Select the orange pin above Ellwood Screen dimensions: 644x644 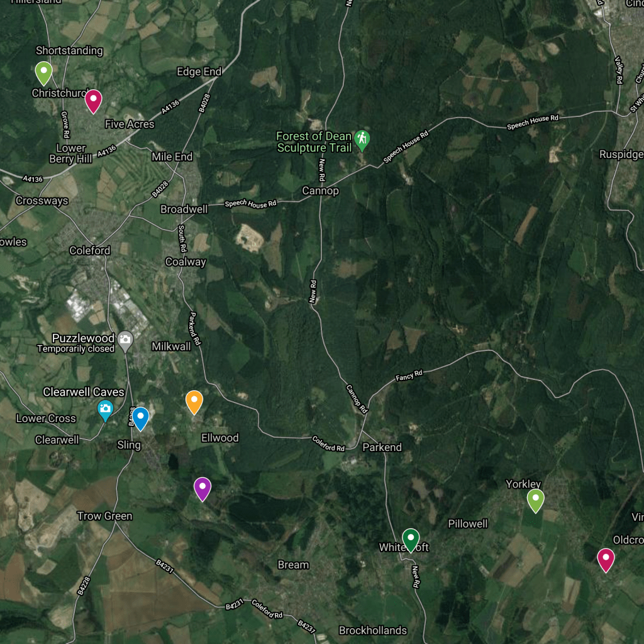pos(194,402)
